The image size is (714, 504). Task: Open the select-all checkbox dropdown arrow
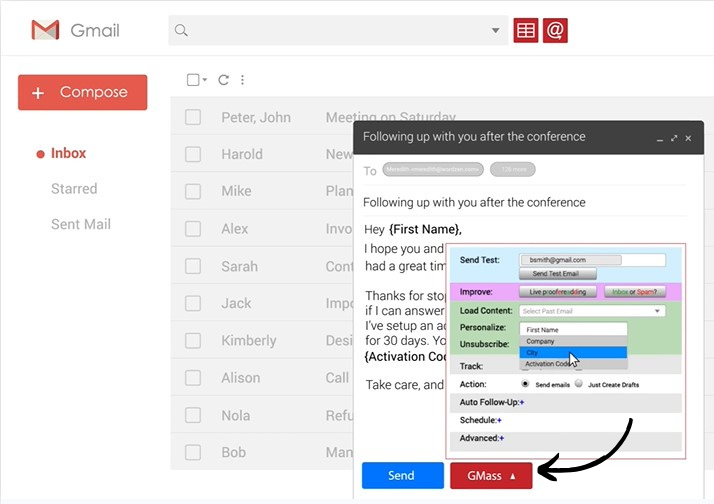click(x=204, y=80)
